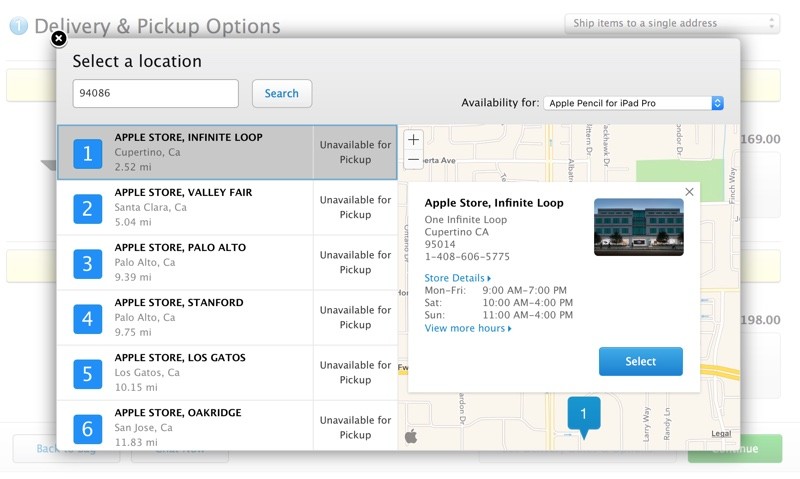This screenshot has width=800, height=479.
Task: Click Unavailable for Pickup on Stanford row
Action: click(355, 317)
